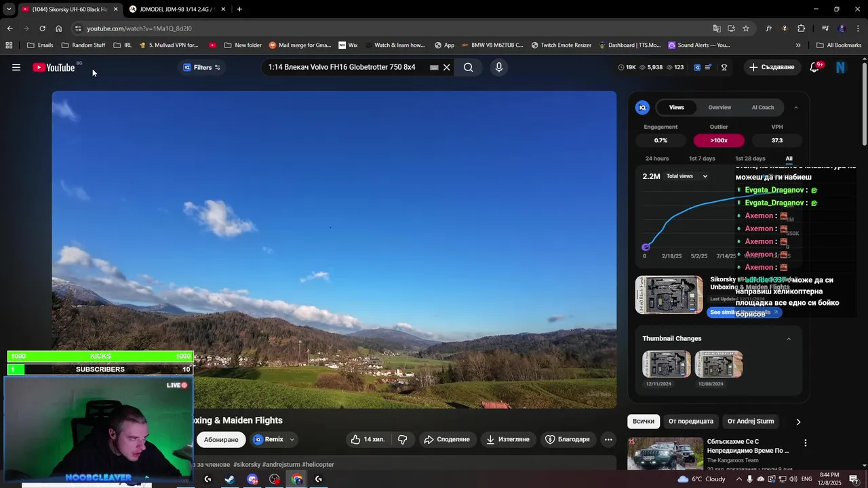Open the Chrome three-dot menu
This screenshot has width=868, height=488.
859,28
